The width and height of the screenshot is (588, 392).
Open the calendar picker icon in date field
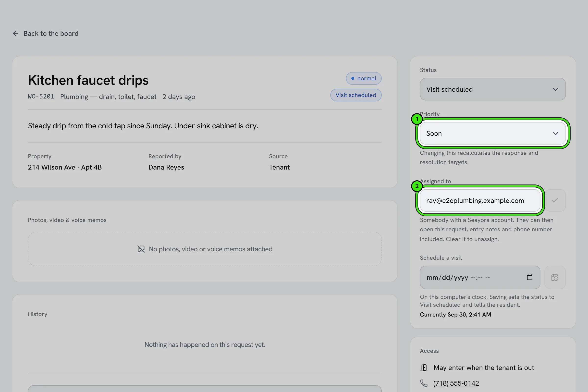point(529,277)
